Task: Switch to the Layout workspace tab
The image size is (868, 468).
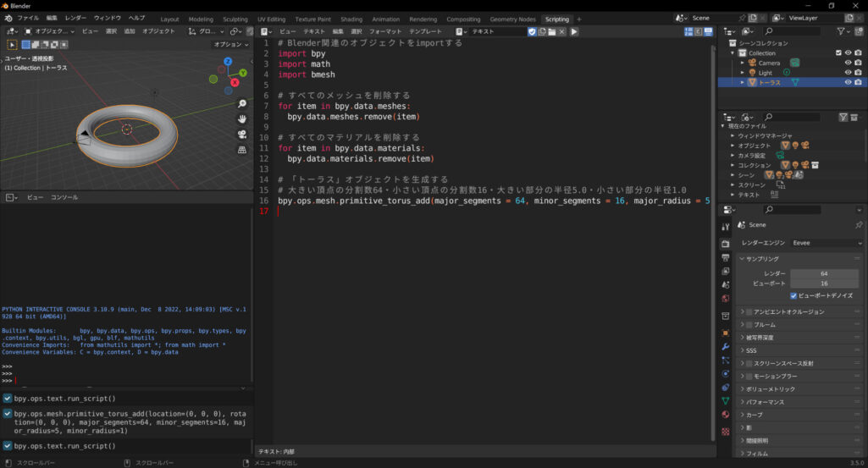Action: (x=169, y=19)
